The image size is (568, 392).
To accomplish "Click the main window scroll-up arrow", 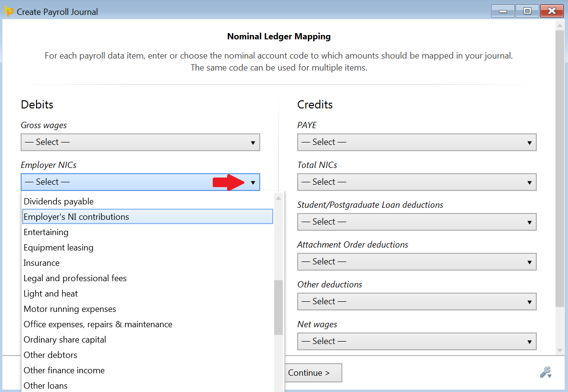I will tap(560, 25).
